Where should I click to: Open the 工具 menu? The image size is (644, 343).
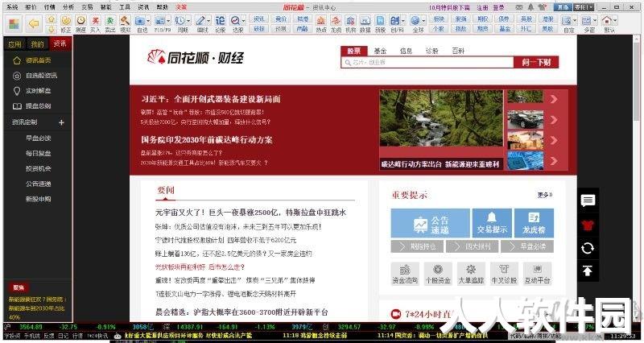tap(125, 7)
